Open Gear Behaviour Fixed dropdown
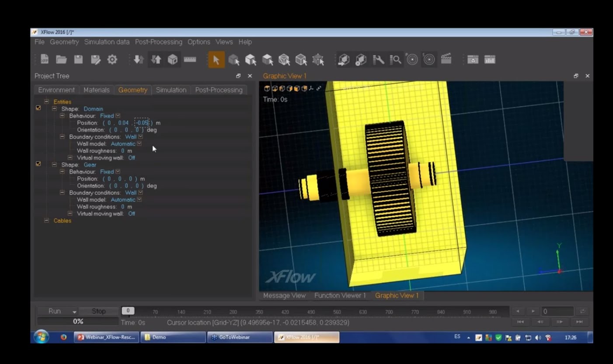The height and width of the screenshot is (364, 613). click(x=118, y=172)
